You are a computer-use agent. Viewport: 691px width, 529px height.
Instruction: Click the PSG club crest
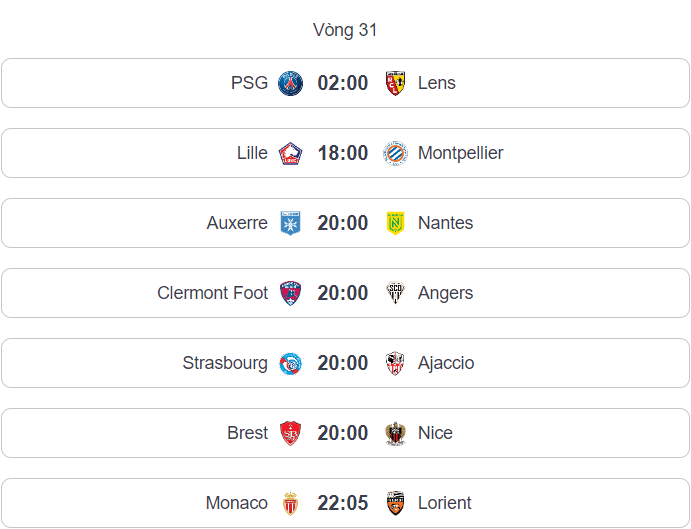(291, 83)
